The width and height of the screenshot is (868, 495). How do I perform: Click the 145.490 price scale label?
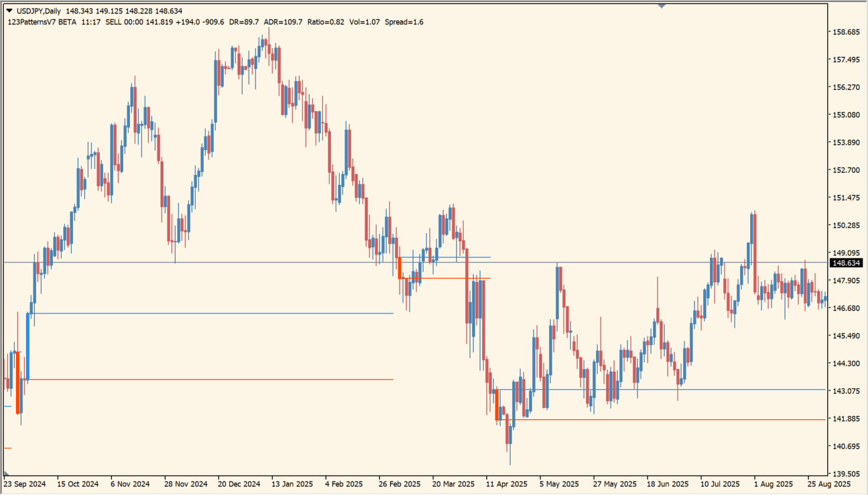pyautogui.click(x=846, y=336)
